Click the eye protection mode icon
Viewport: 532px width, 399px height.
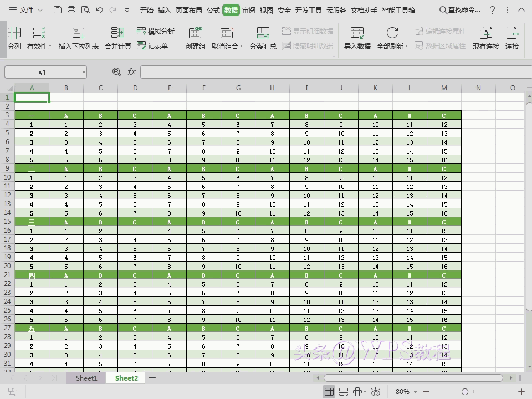pos(376,392)
